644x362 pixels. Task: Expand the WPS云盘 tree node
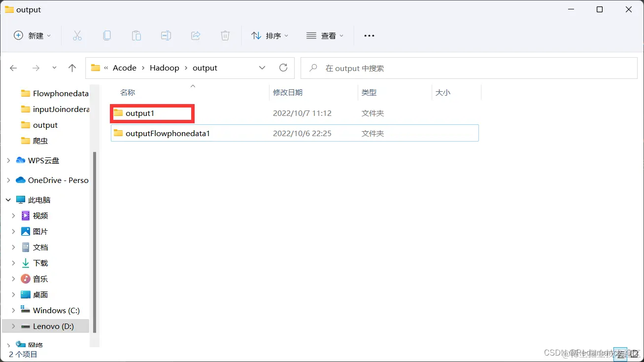(8, 161)
